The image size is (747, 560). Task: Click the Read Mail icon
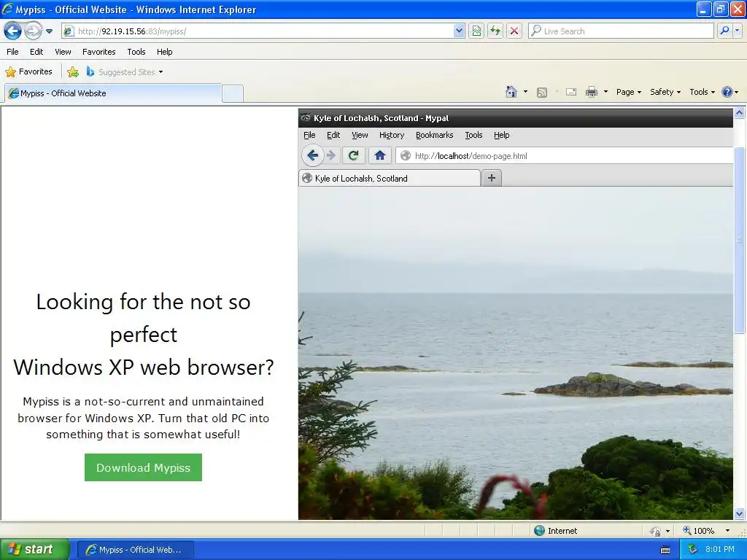pyautogui.click(x=571, y=92)
